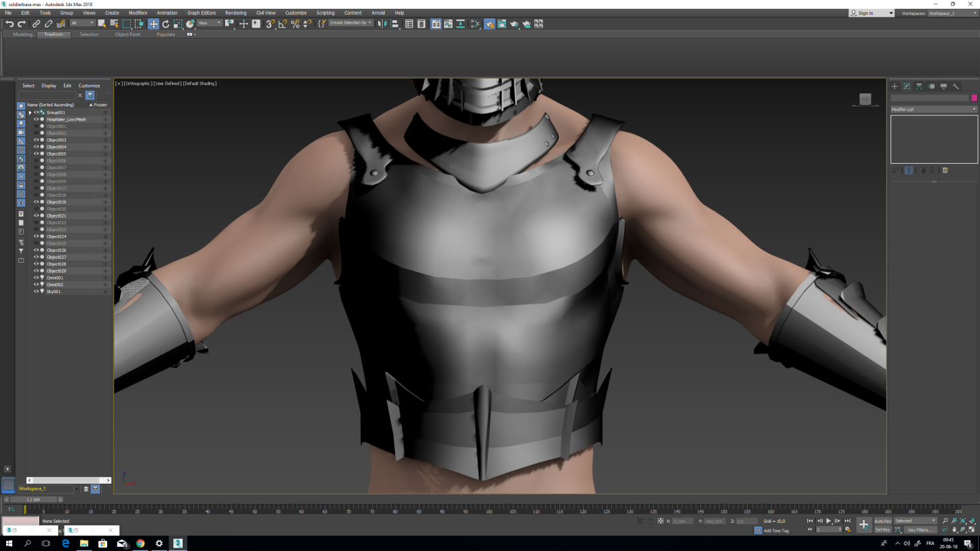Click the Undo arrow icon
Screen dimensions: 980x551
(x=9, y=24)
